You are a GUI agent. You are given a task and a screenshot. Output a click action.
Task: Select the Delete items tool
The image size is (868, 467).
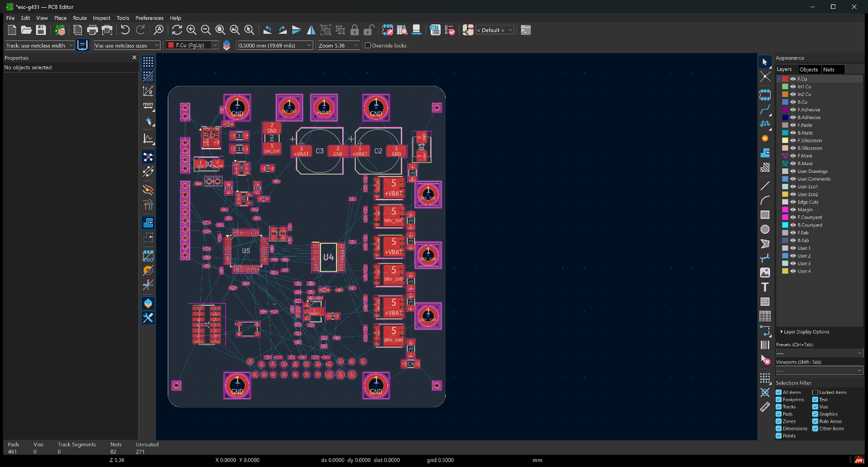(765, 360)
